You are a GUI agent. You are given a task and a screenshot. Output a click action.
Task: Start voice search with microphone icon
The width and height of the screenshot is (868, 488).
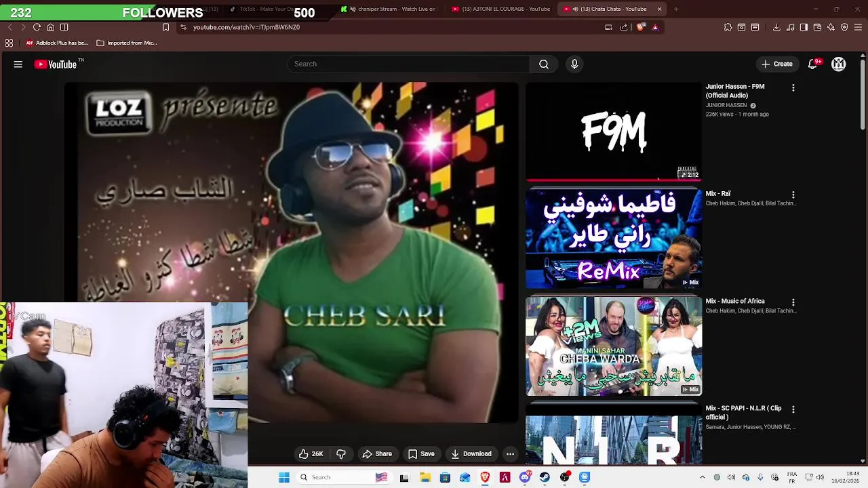coord(574,64)
